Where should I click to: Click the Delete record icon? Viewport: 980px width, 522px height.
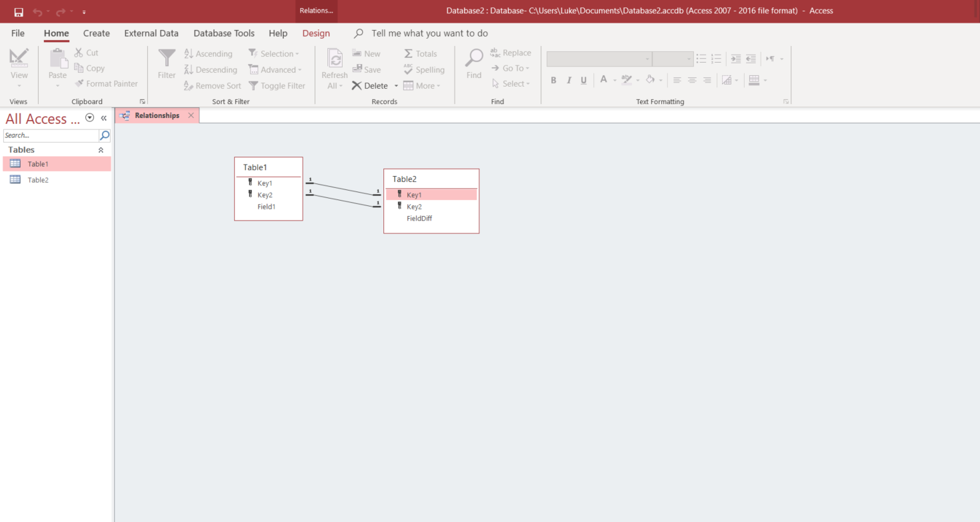click(357, 85)
